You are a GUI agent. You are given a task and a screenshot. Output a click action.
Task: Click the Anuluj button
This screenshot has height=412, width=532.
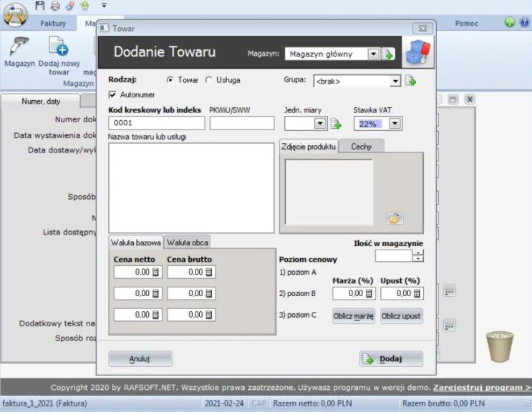point(140,359)
